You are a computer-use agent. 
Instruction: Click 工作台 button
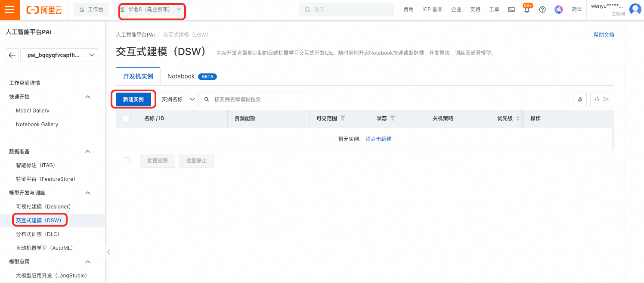point(91,9)
